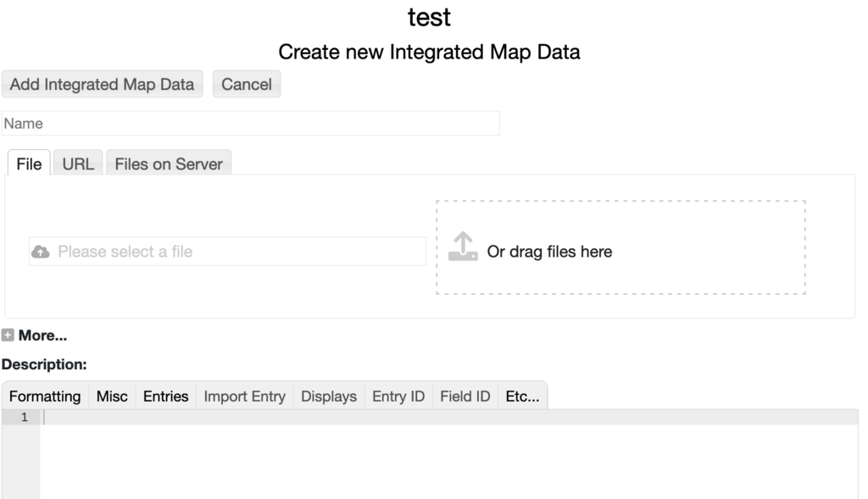Viewport: 868px width, 499px height.
Task: Select the Import Entry toolbar option
Action: tap(244, 396)
